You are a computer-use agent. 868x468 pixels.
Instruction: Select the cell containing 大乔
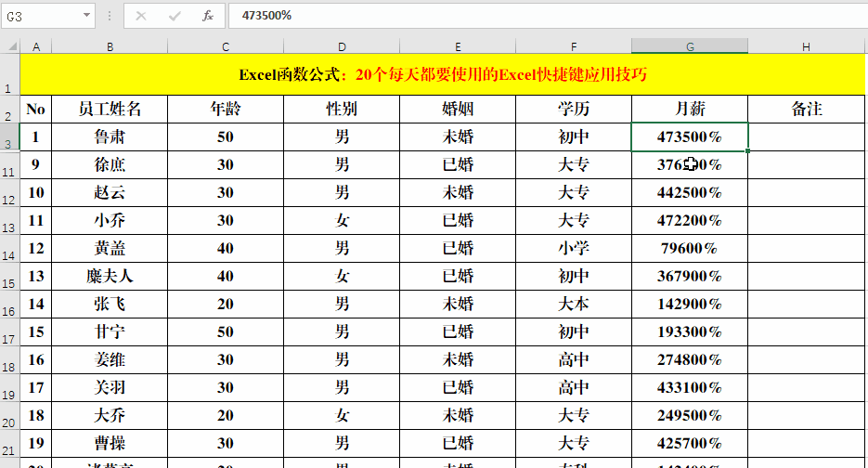[110, 415]
